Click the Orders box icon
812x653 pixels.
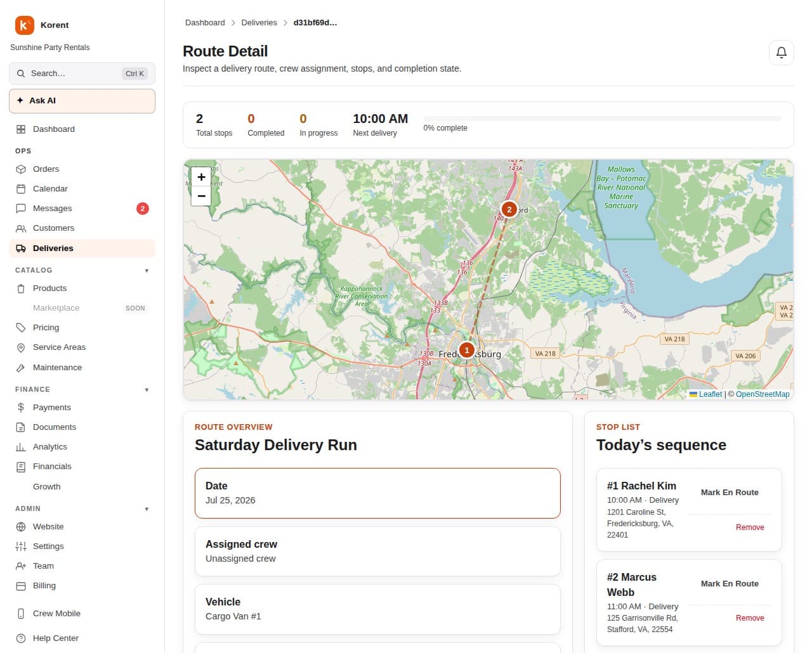(21, 169)
